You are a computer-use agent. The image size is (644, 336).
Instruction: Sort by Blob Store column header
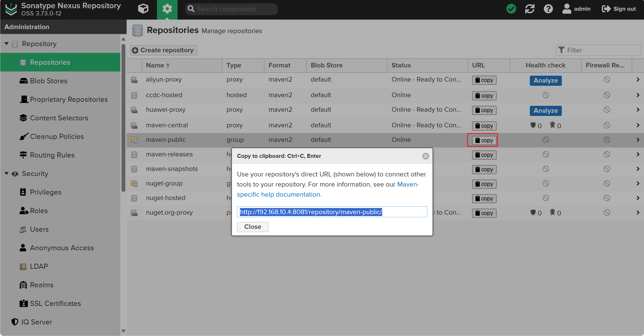point(347,66)
